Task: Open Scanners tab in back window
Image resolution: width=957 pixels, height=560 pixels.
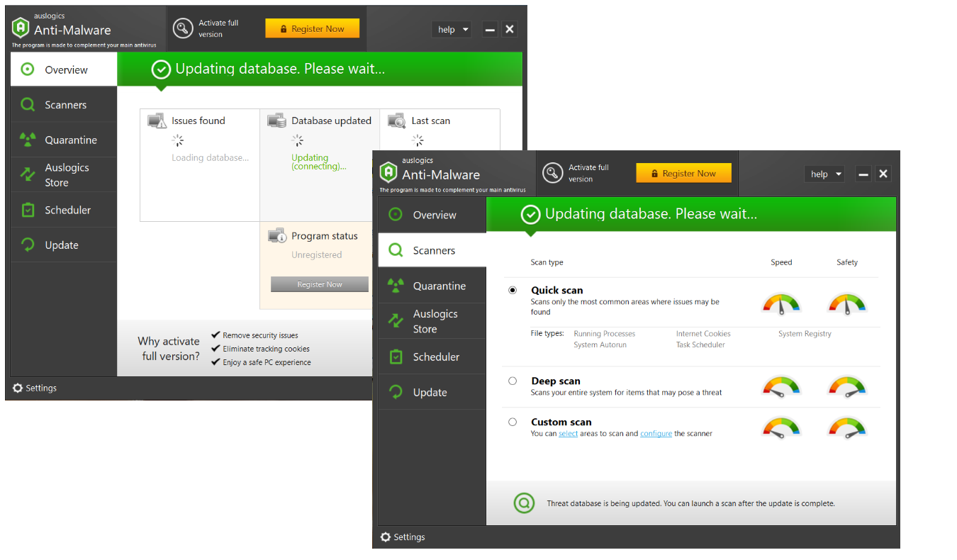Action: pos(64,105)
